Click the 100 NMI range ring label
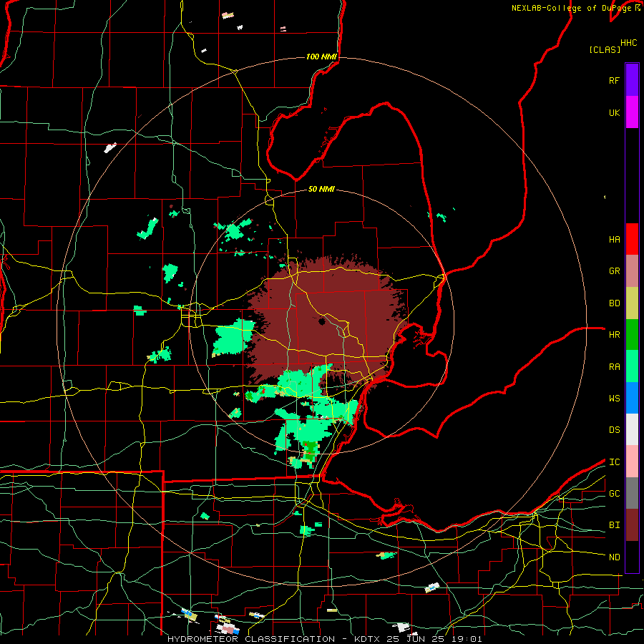Viewport: 644px width, 644px height. pos(321,57)
